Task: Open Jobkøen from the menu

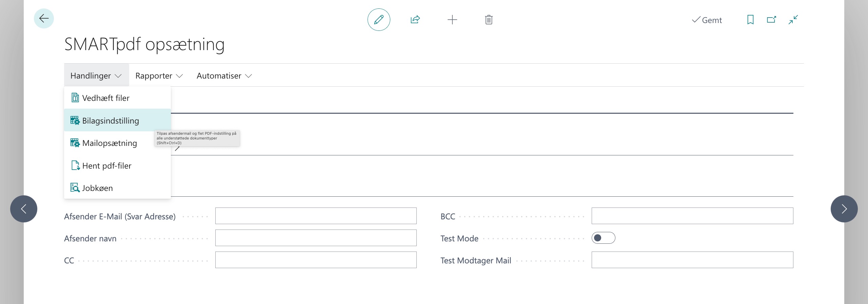Action: click(117, 188)
